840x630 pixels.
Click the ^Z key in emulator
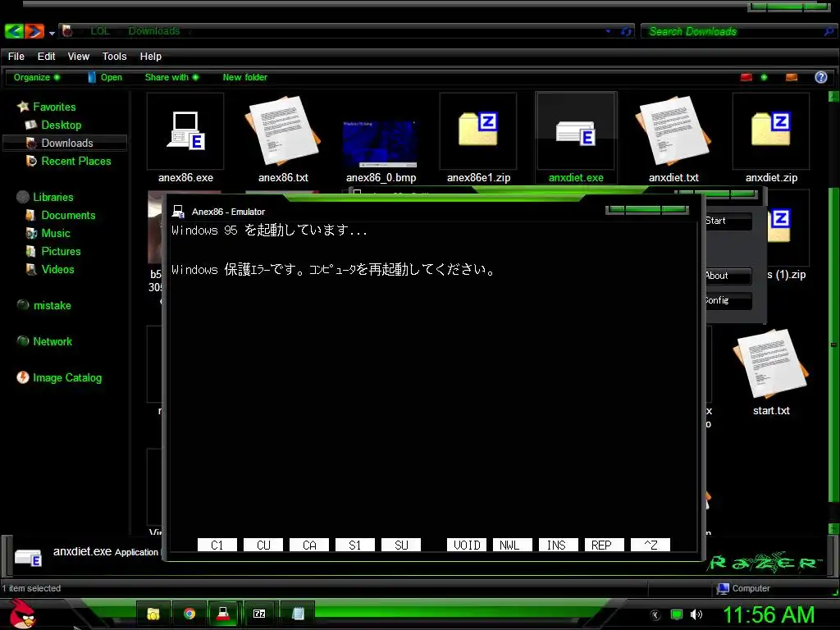(651, 545)
